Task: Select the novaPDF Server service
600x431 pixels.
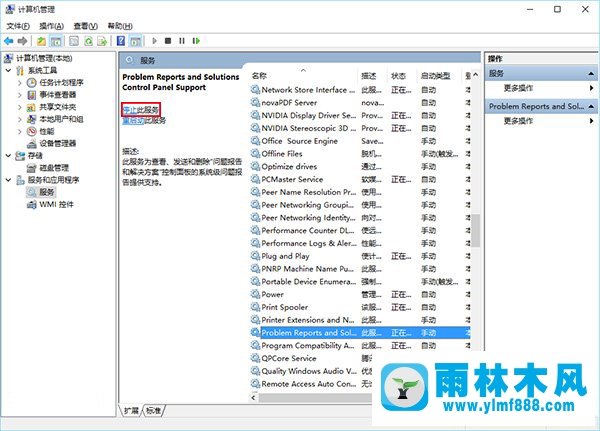Action: [360, 103]
